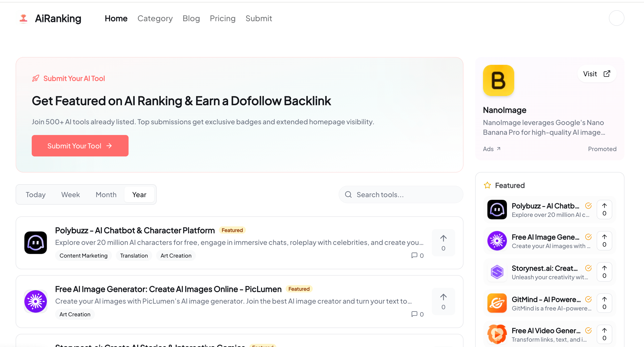Click the PicLumen purple starburst icon in main list
Image resolution: width=644 pixels, height=347 pixels.
pyautogui.click(x=36, y=301)
